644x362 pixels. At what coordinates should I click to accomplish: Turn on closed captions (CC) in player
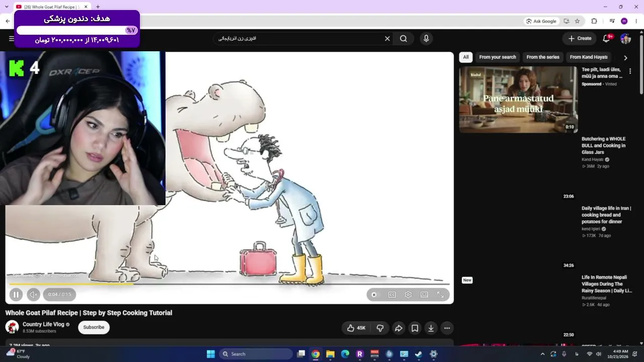392,295
